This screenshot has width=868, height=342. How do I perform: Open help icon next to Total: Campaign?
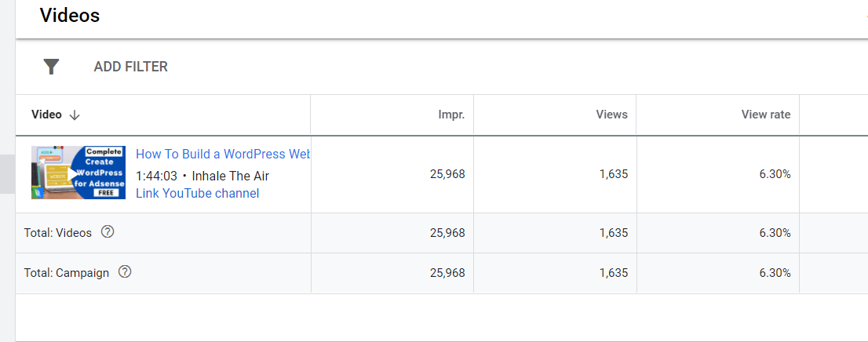(x=125, y=272)
